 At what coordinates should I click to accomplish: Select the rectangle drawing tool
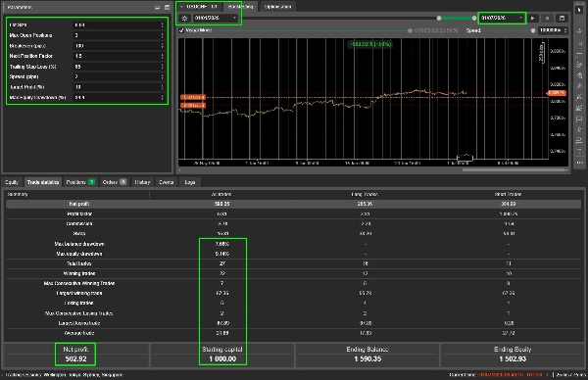point(579,119)
